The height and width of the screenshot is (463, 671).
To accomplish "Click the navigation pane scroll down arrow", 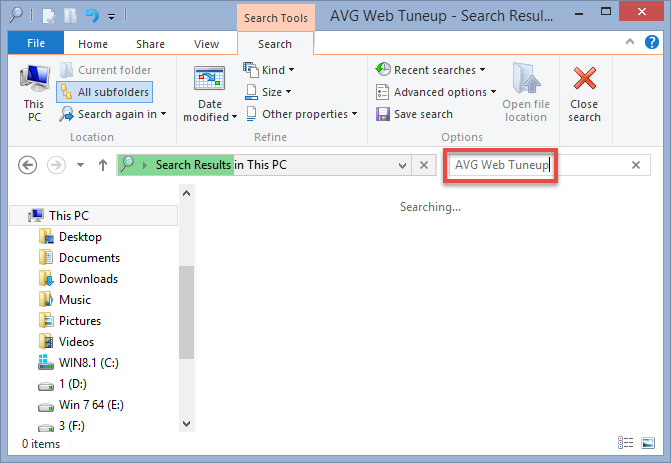I will (187, 424).
